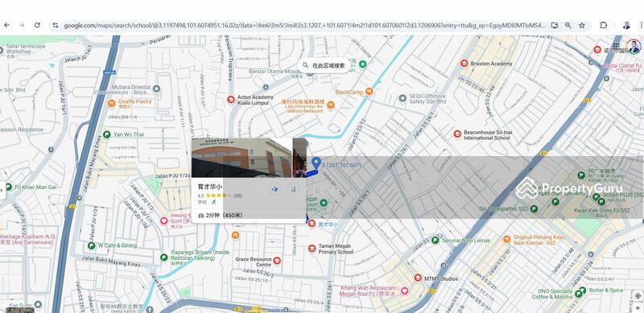Viewport: 644px width, 313px height.
Task: Select the PJ Khao Man Gai pin
Action: [x=8, y=187]
